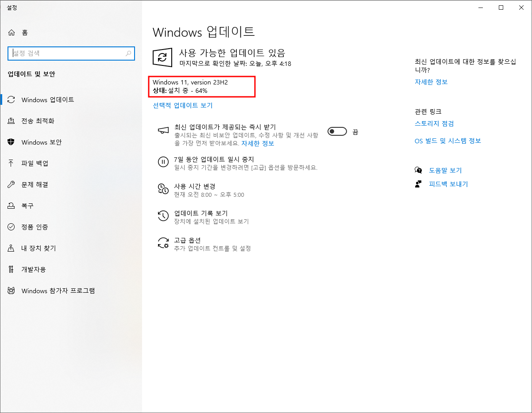Click the Windows 업데이트 sync icon in sidebar

point(12,100)
